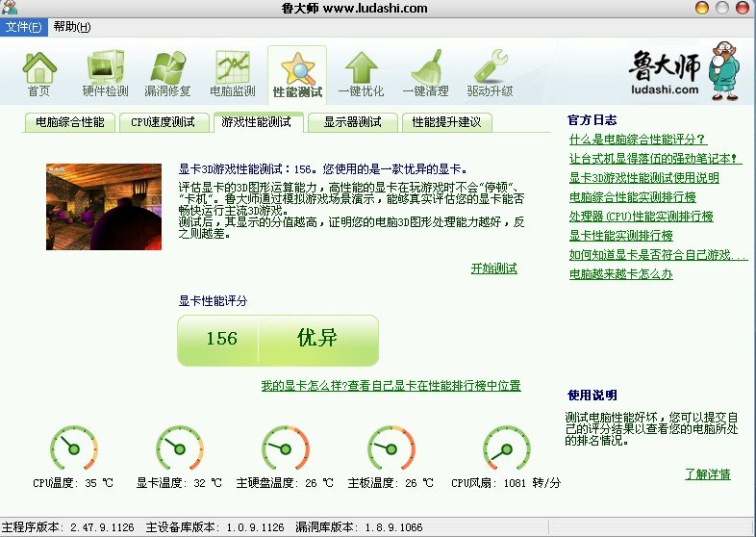
Task: Open the 漏洞修复 vulnerability repair icon
Action: coord(169,74)
